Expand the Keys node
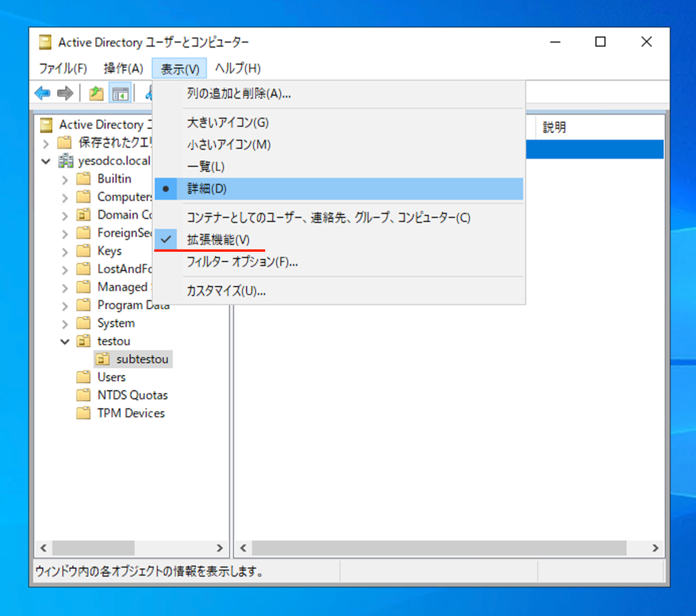Viewport: 696px width, 616px height. pos(65,252)
